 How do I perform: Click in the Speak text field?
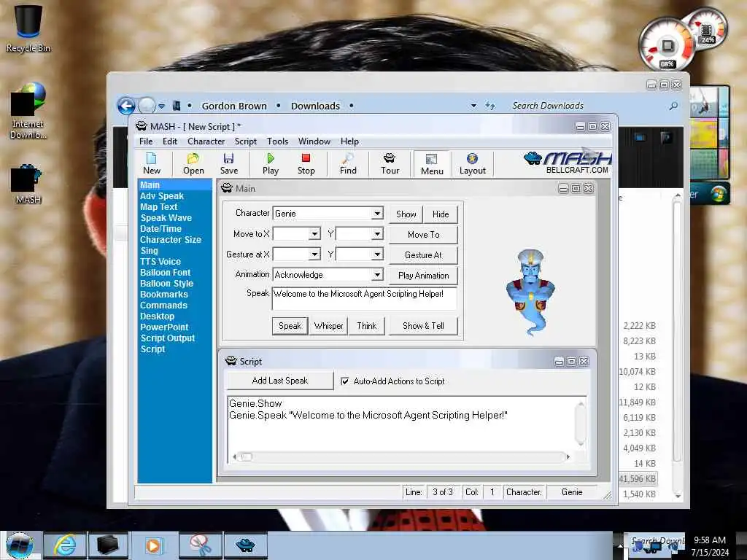(x=365, y=298)
